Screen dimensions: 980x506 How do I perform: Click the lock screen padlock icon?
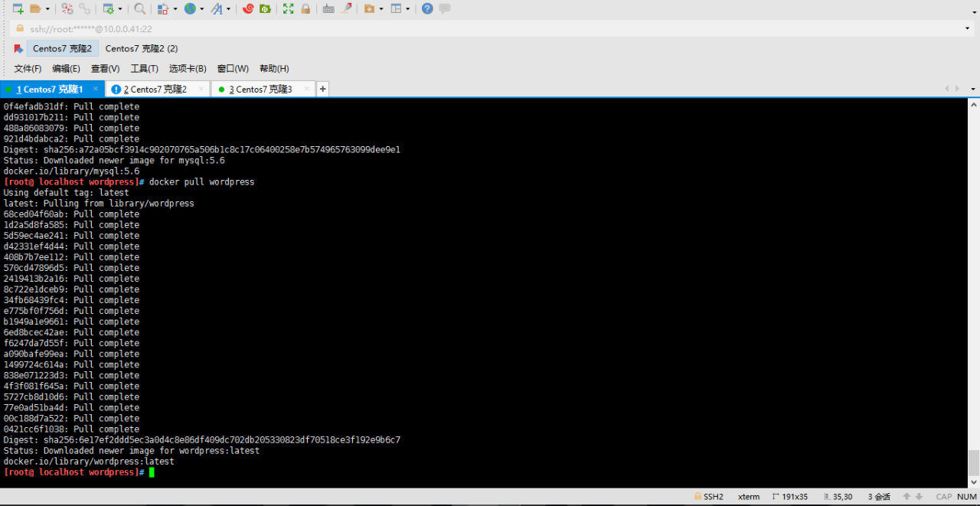click(x=305, y=8)
